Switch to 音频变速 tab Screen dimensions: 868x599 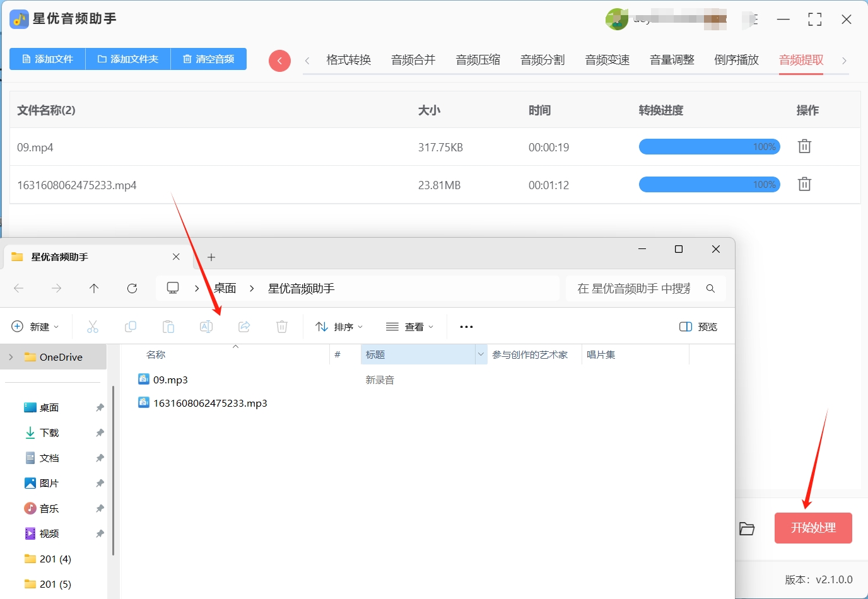[607, 60]
